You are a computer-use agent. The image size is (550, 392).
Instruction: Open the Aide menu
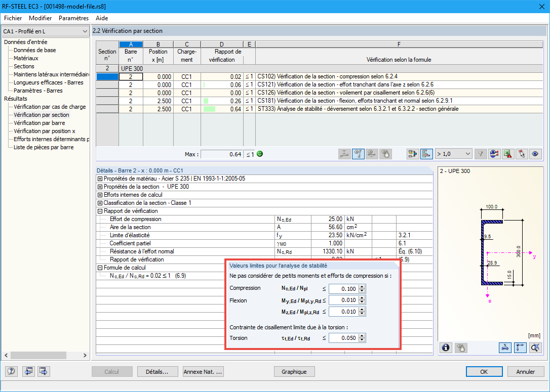coord(102,18)
